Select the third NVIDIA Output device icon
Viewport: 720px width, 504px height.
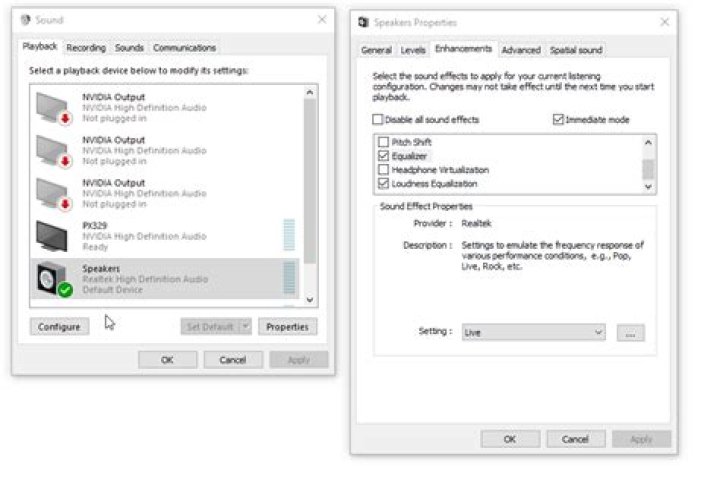click(53, 194)
